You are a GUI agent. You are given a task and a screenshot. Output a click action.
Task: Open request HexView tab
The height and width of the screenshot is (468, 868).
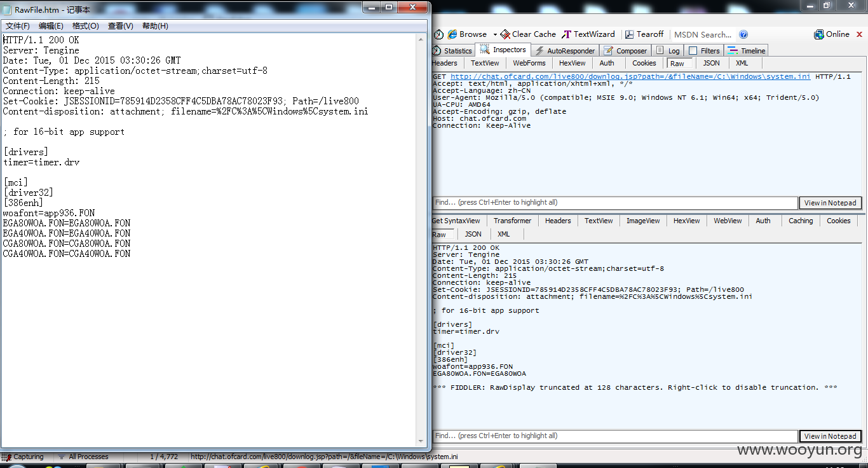[x=573, y=63]
